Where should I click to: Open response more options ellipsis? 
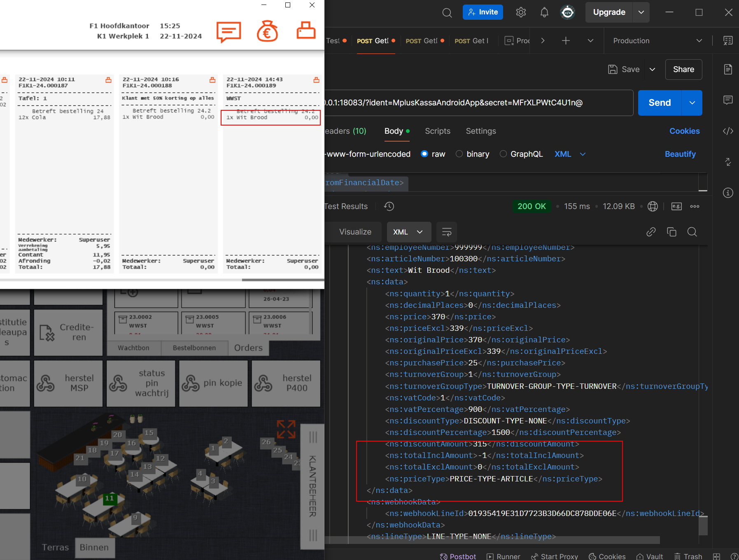pos(695,206)
